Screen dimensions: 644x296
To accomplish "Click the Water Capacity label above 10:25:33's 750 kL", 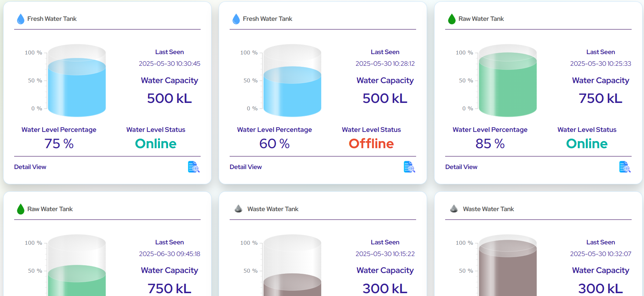I will (600, 81).
